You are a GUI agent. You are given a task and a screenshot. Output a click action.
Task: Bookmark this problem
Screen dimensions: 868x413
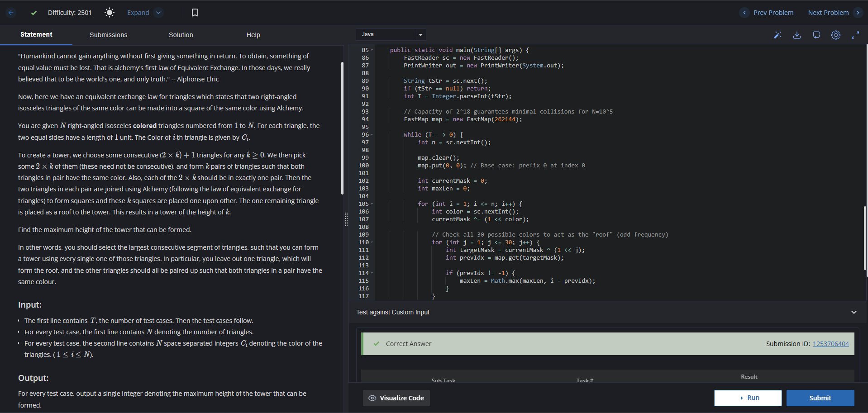[195, 13]
